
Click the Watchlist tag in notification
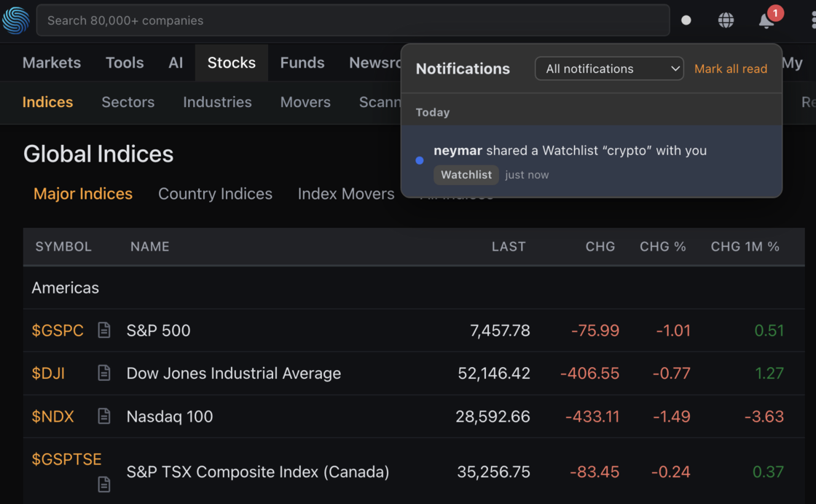pos(466,175)
